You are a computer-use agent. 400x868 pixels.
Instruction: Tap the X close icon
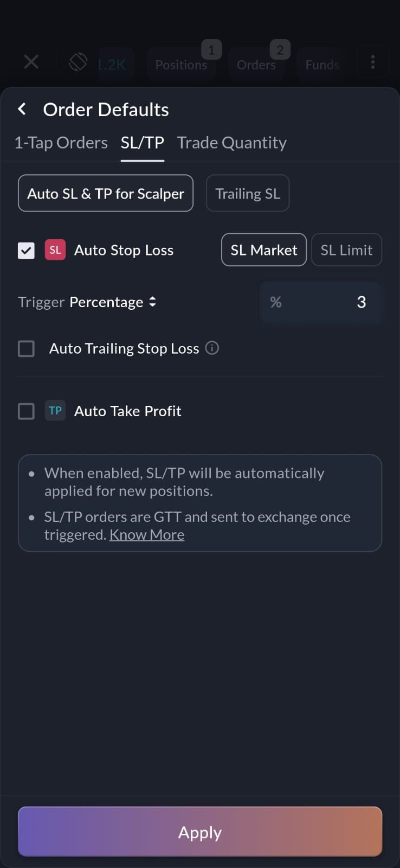pos(31,62)
